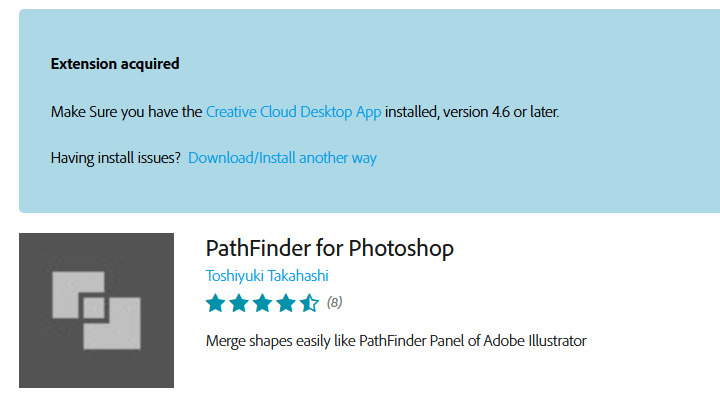Click the second rating star
720x400 pixels.
click(239, 302)
